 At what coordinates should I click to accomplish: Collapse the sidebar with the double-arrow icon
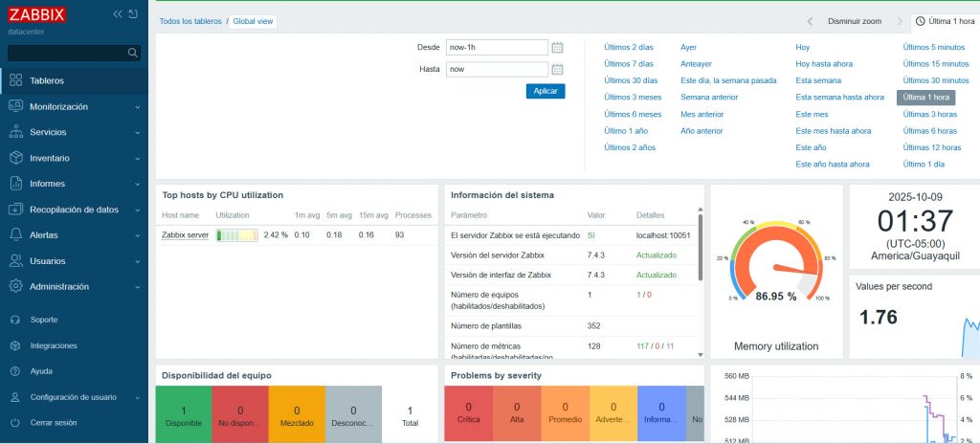click(118, 14)
